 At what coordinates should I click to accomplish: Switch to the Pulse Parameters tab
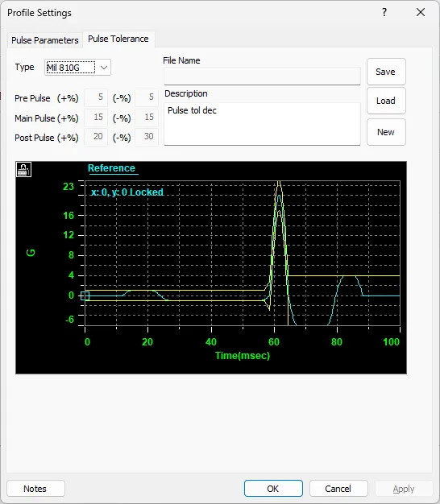pos(44,40)
